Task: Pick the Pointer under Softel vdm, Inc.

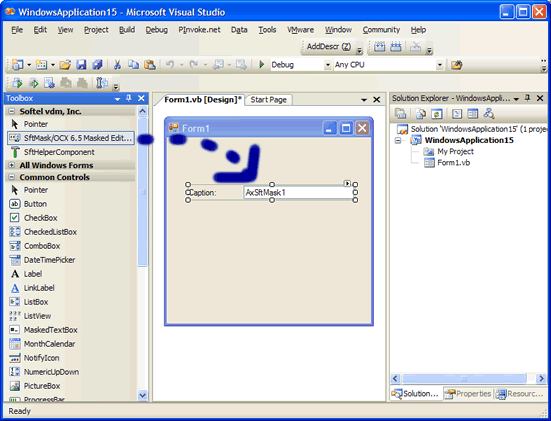Action: pyautogui.click(x=29, y=124)
